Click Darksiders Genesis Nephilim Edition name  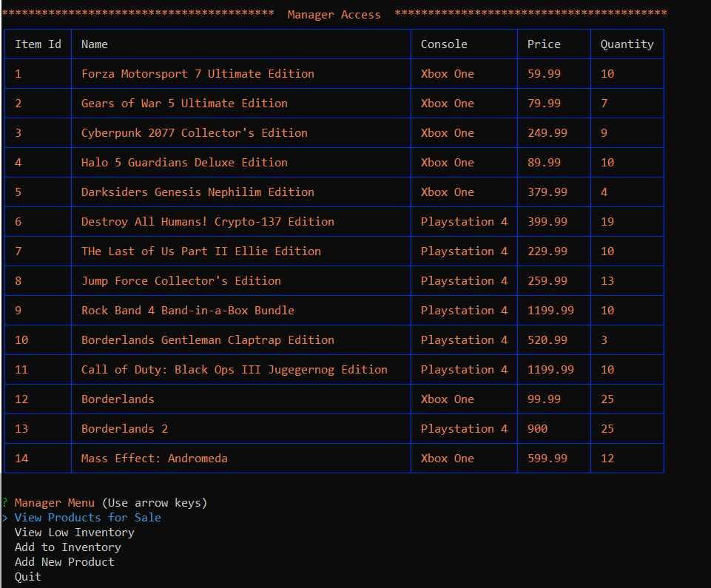click(x=198, y=192)
